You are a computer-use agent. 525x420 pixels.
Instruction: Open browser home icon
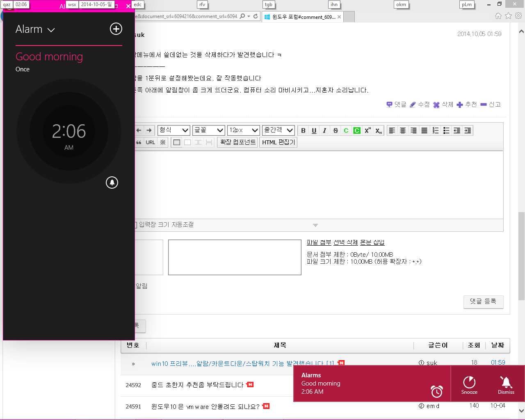[498, 16]
